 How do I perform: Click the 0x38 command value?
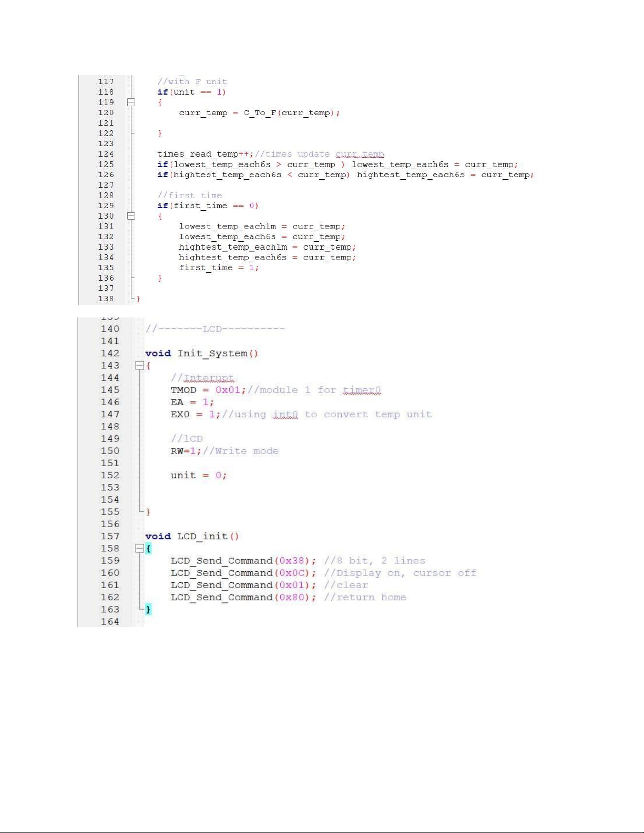pos(292,561)
